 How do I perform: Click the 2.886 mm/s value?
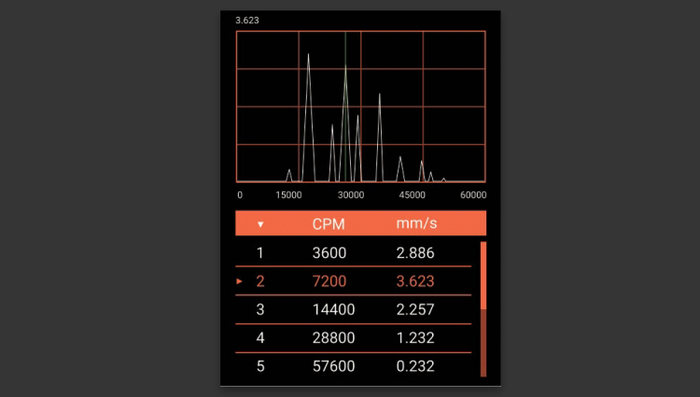(x=415, y=253)
